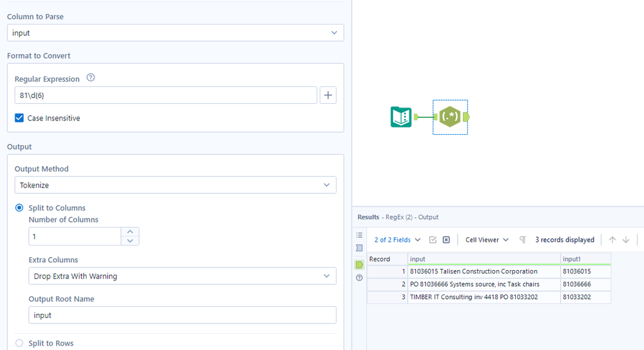
Task: Increase the Number of Columns value
Action: (x=130, y=232)
